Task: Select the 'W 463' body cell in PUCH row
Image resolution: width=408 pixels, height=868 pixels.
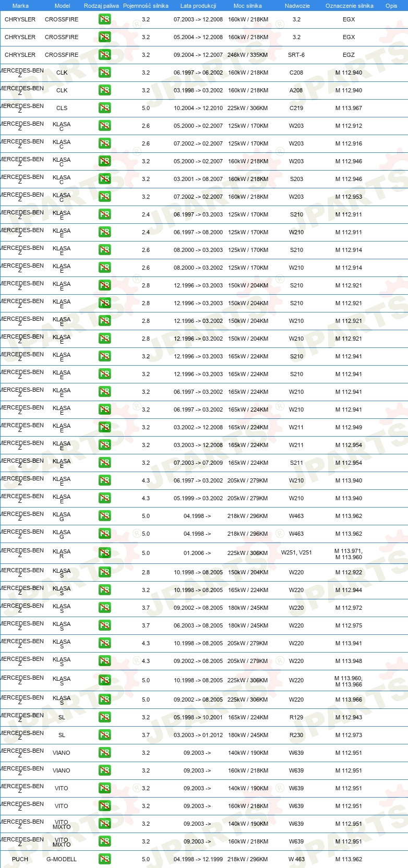Action: coord(296,859)
